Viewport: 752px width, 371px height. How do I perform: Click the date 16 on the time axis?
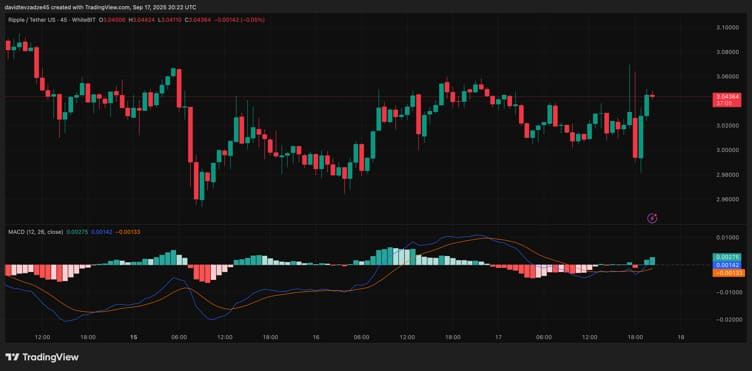tap(316, 337)
